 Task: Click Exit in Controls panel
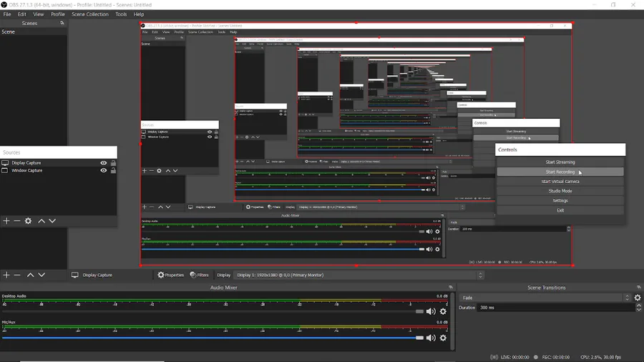pyautogui.click(x=560, y=210)
